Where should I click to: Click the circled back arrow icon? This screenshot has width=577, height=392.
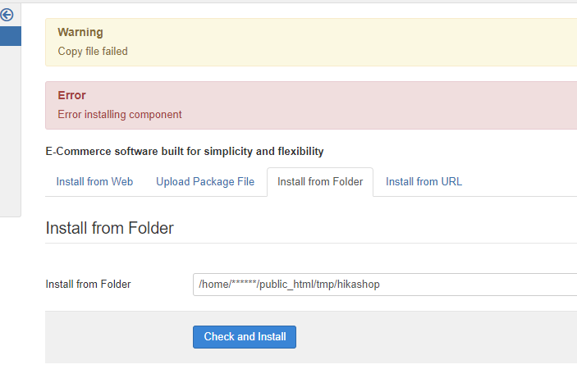(x=7, y=15)
